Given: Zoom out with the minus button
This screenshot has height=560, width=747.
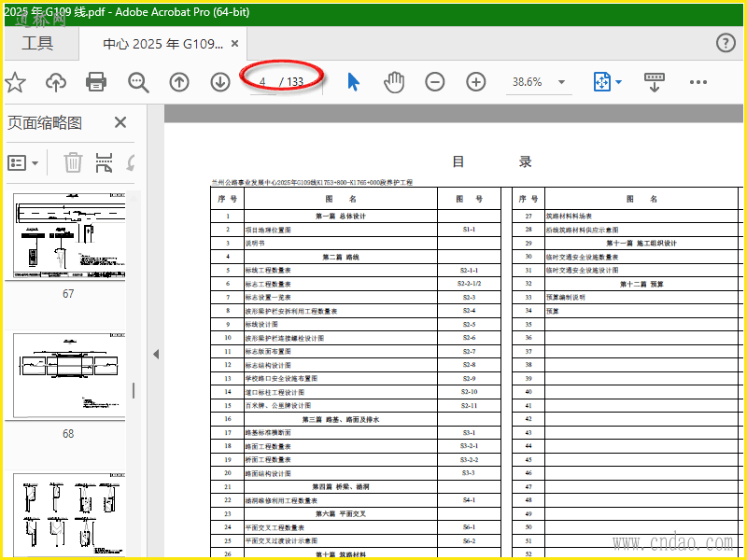Looking at the screenshot, I should click(x=435, y=82).
